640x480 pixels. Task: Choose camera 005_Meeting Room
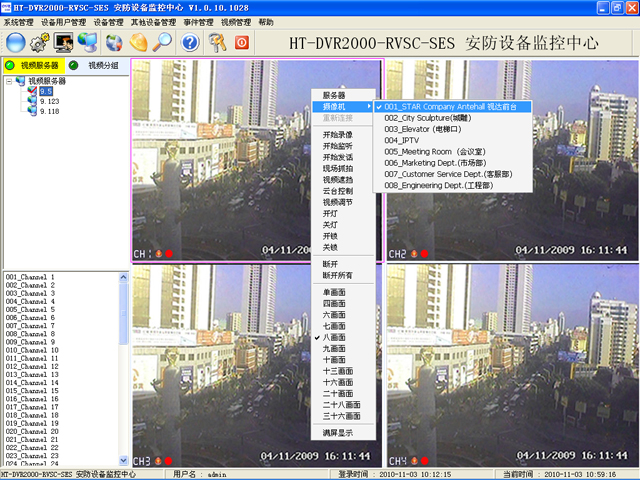(x=452, y=151)
